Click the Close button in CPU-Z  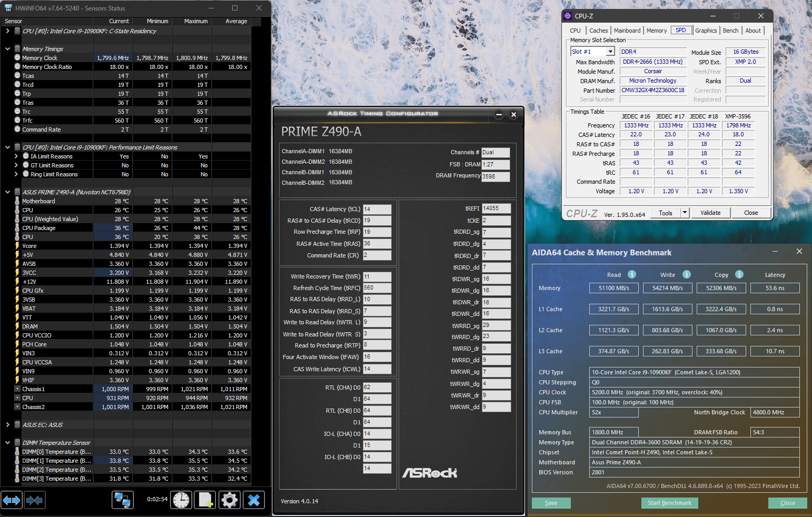751,213
